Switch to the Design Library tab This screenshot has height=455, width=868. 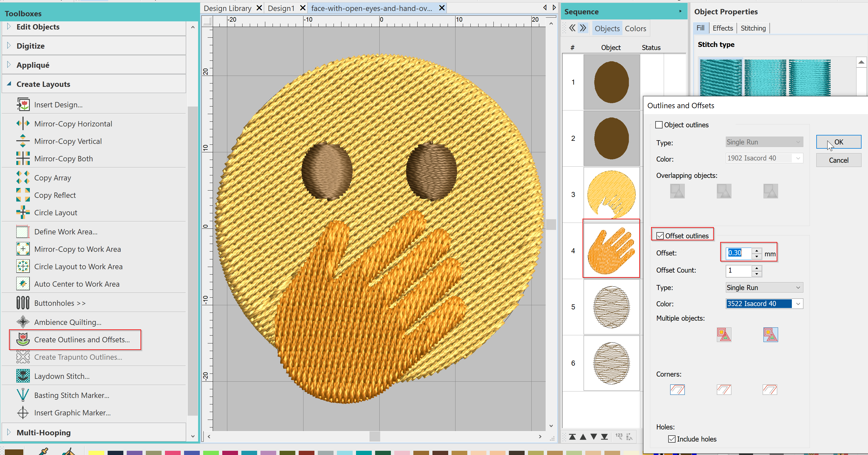(x=227, y=8)
